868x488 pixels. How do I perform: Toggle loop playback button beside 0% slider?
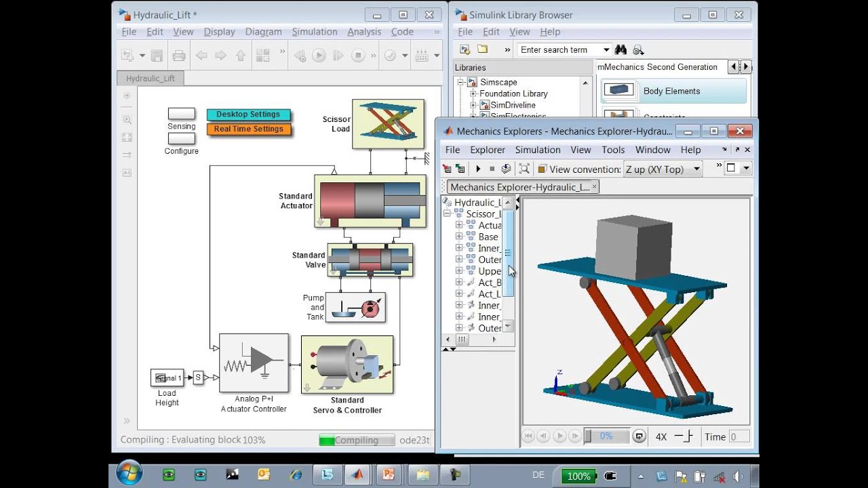(639, 436)
